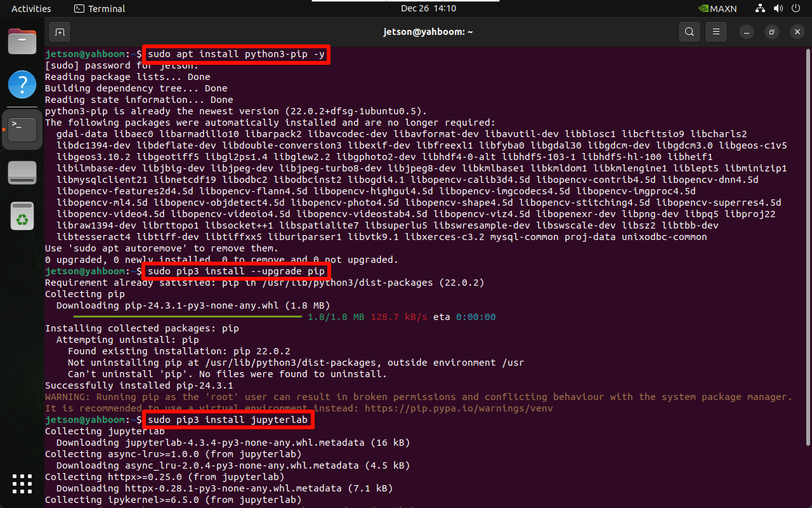Open the Terminal app menu in top bar

100,9
